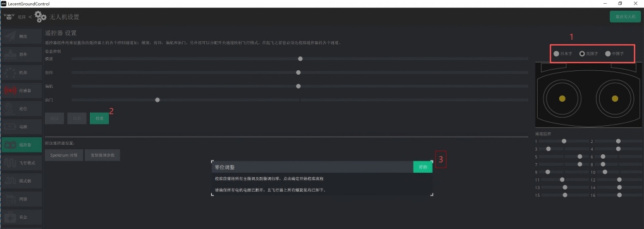Click the LecentGroundControl title bar icon
Viewport: 644px width, 229px height.
click(4, 4)
